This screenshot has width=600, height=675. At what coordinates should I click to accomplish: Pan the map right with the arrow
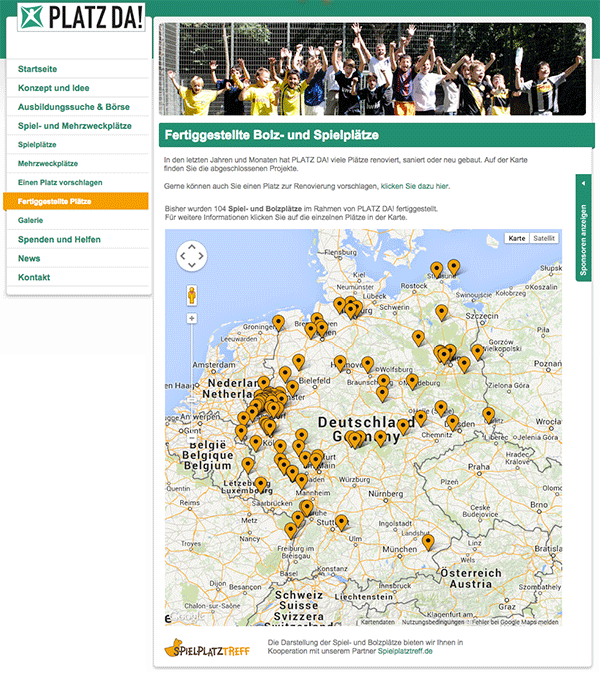click(201, 256)
